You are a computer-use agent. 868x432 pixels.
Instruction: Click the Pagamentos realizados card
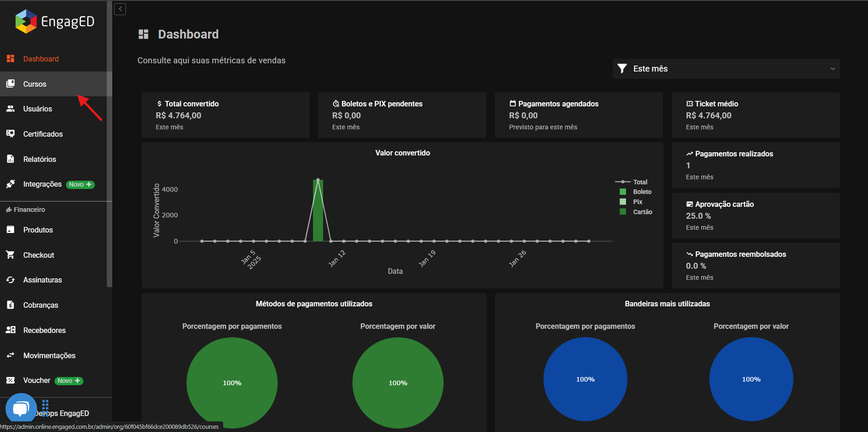756,165
